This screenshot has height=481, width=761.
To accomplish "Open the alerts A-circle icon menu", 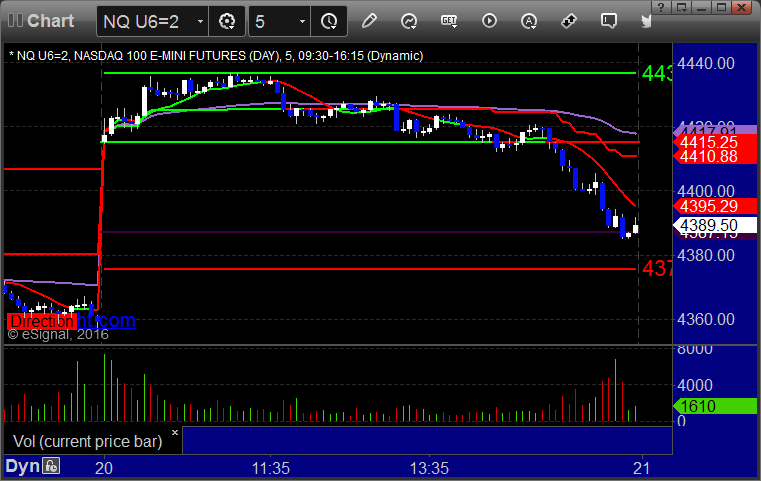I will (x=529, y=21).
